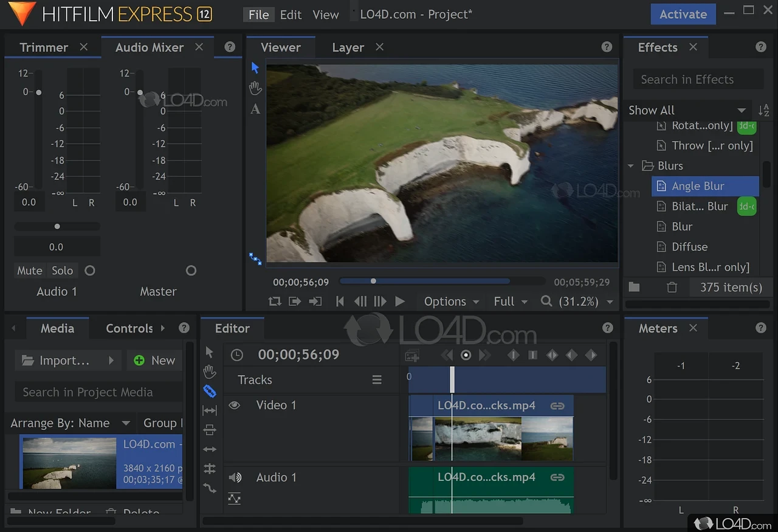Select the Hand tool in the Viewer panel
778x532 pixels.
point(255,88)
